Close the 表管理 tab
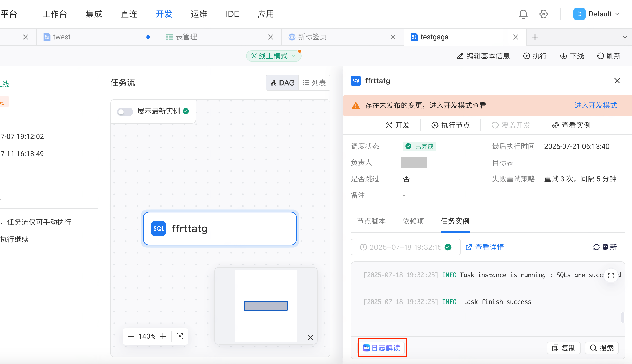Screen dimensions: 632x364 click(x=271, y=37)
